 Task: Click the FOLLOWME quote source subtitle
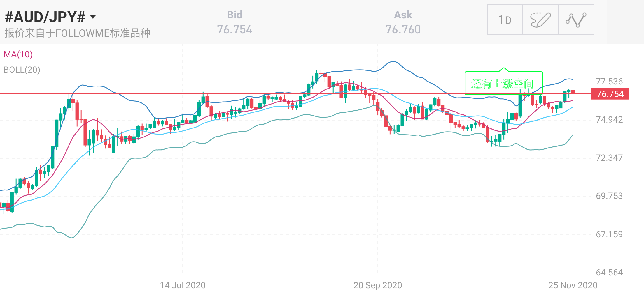tap(78, 33)
